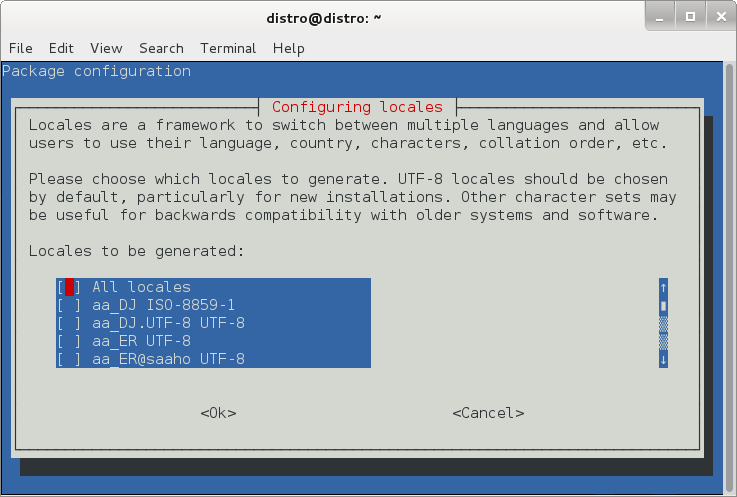Close the terminal window
The height and width of the screenshot is (497, 737).
(x=721, y=17)
